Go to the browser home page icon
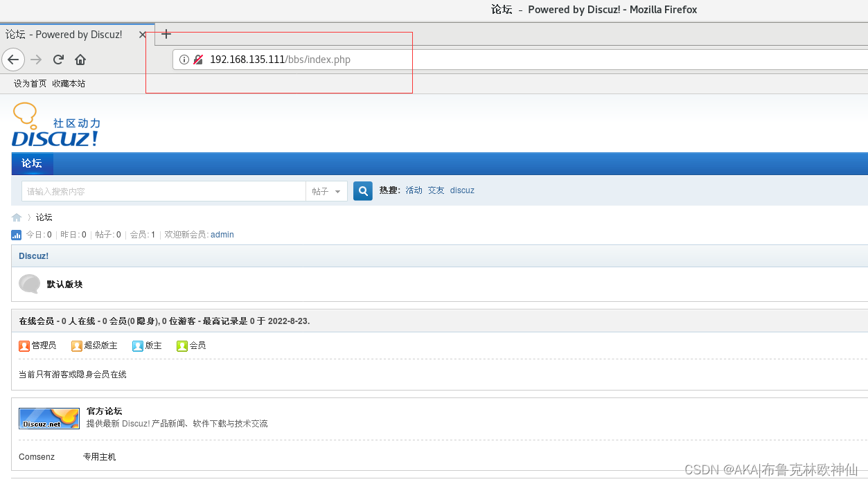 click(x=80, y=60)
